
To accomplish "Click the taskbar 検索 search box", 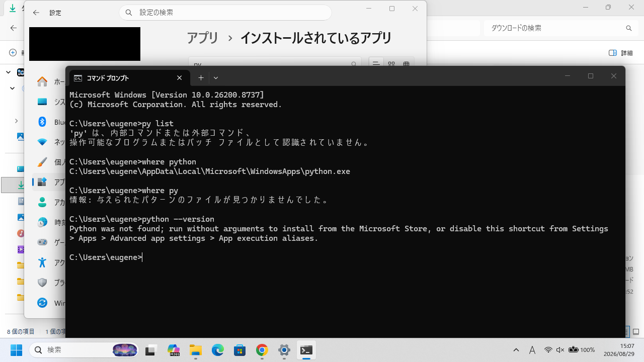I will point(84,350).
